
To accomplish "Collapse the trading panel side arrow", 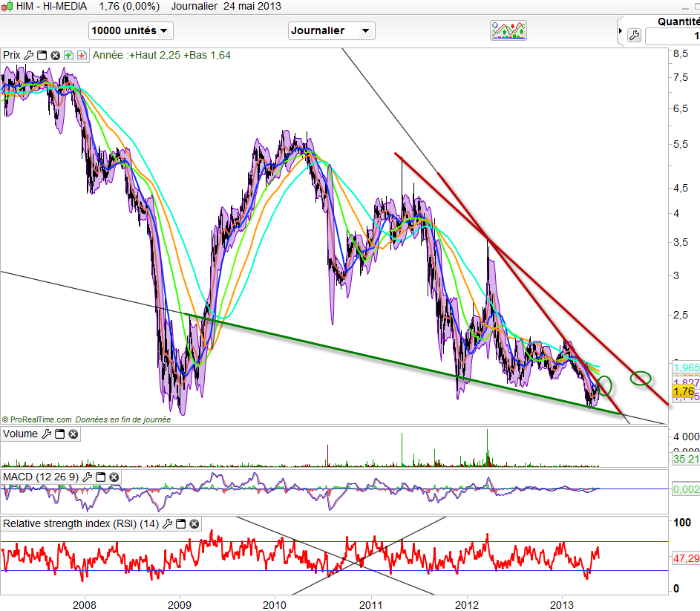I will (x=621, y=31).
